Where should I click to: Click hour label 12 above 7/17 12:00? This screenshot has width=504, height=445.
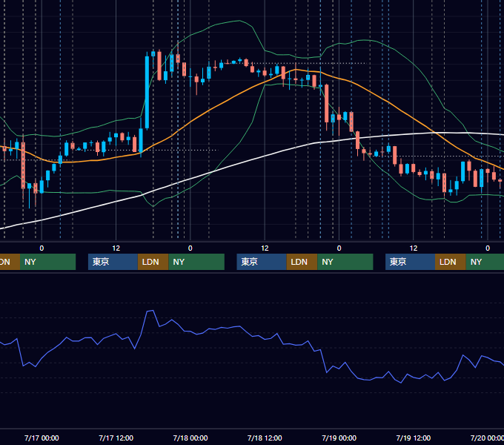[116, 248]
